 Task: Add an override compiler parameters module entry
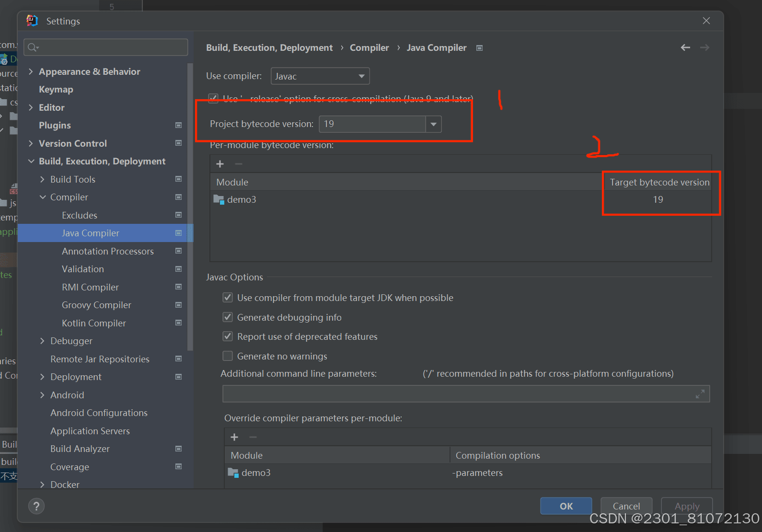click(x=234, y=437)
